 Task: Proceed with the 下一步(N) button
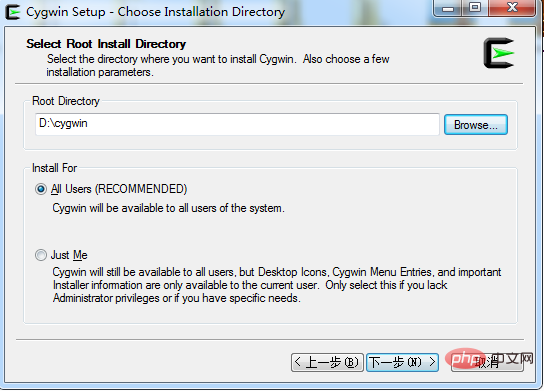click(402, 363)
